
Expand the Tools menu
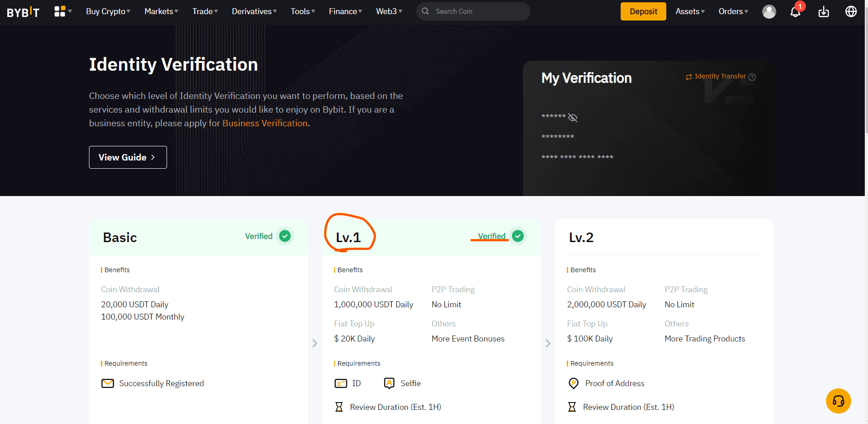click(303, 11)
